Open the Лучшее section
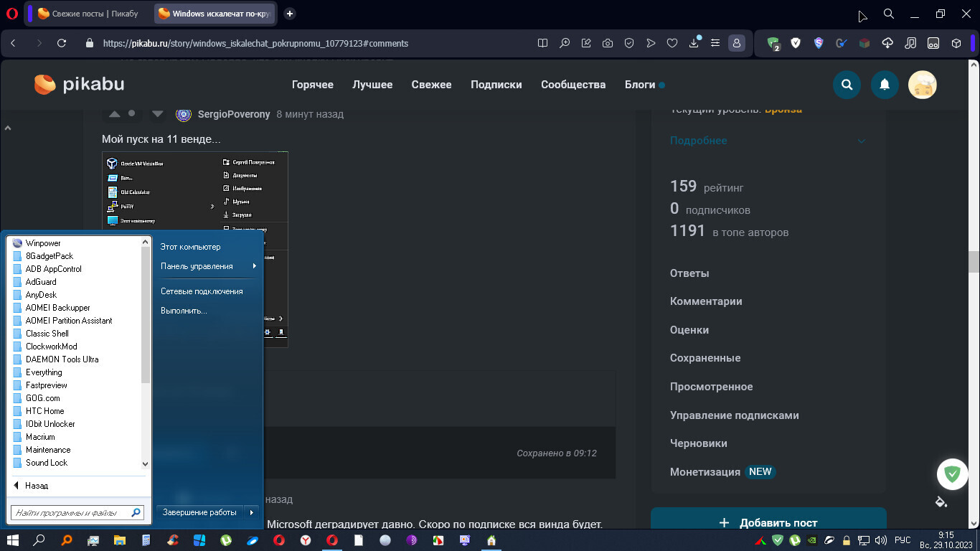This screenshot has width=980, height=551. [x=372, y=85]
